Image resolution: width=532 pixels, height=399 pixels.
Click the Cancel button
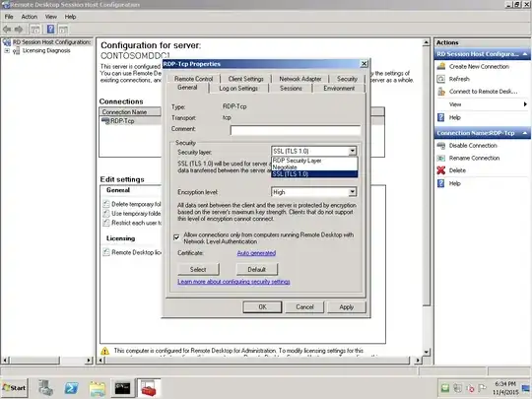coord(304,307)
